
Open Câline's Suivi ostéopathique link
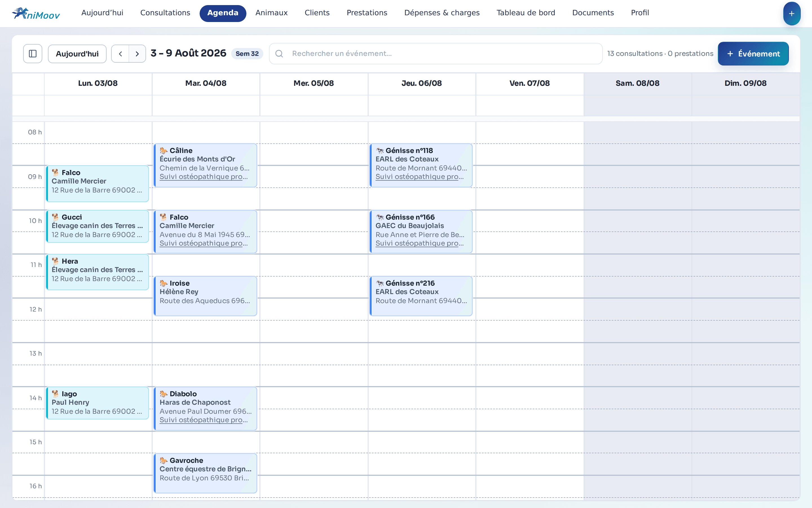[204, 176]
